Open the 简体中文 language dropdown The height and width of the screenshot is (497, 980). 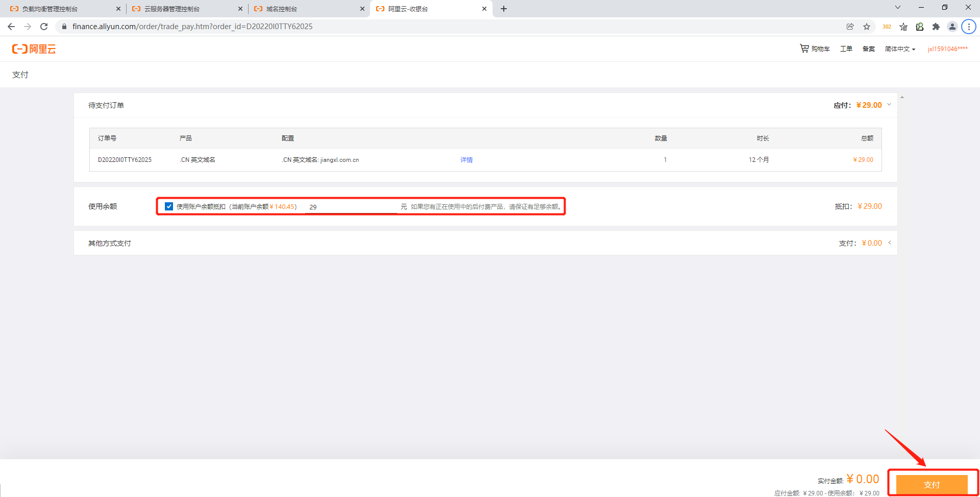click(x=900, y=49)
